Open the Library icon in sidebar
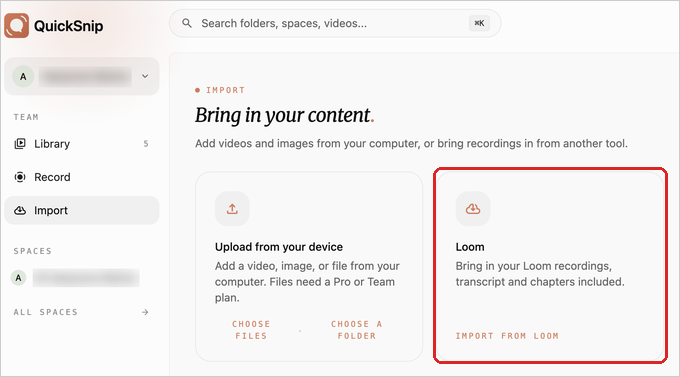Viewport: 680px width, 377px height. click(20, 144)
